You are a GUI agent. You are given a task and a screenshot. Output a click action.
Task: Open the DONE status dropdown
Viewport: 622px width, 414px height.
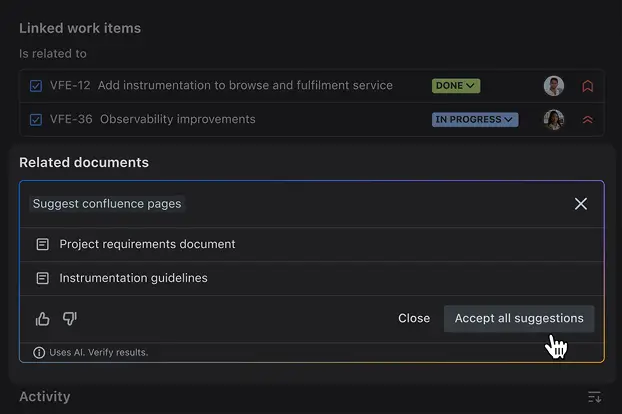tap(456, 86)
